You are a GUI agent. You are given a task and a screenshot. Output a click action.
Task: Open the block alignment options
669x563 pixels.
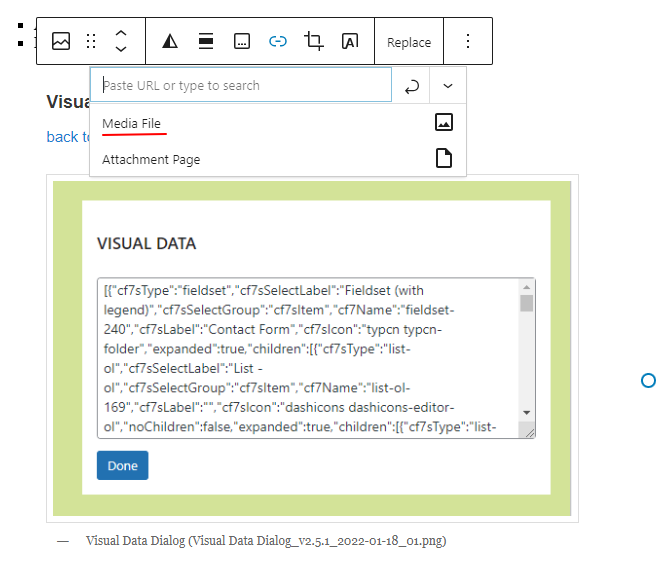[x=206, y=41]
